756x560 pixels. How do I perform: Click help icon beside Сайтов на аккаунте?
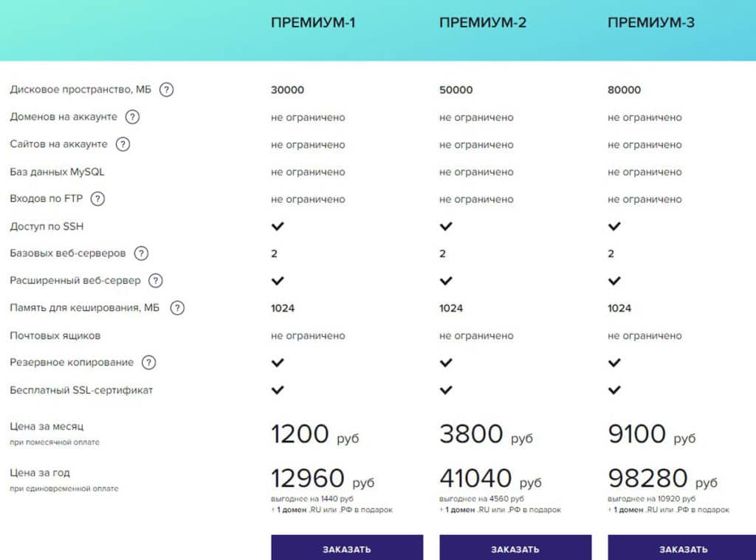tap(123, 144)
